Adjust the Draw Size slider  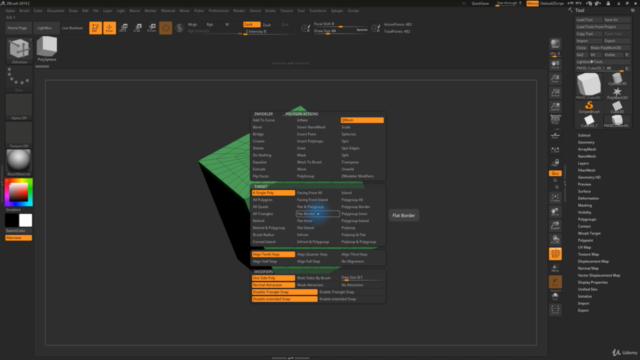(x=340, y=31)
